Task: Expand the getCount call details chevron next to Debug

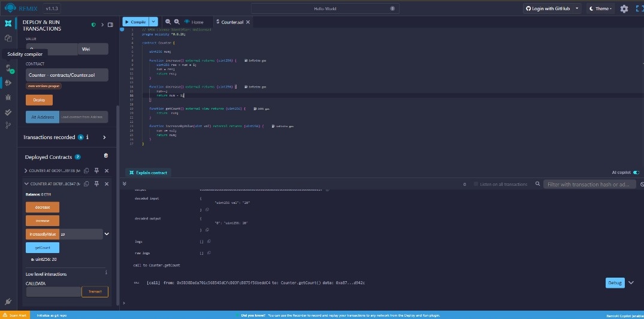Action: coord(631,283)
